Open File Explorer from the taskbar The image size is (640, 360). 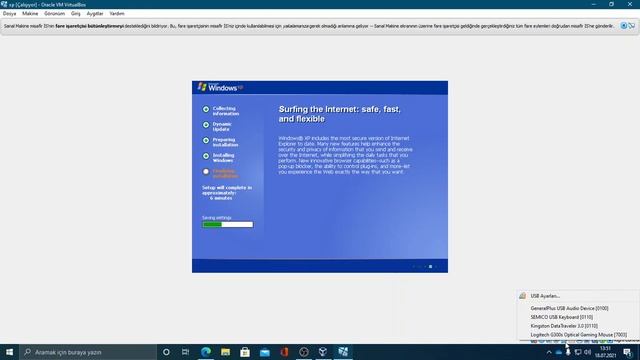[x=225, y=352]
